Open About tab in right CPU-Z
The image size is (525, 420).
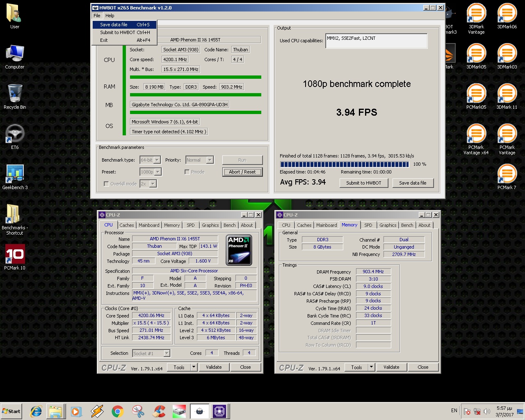pos(425,225)
